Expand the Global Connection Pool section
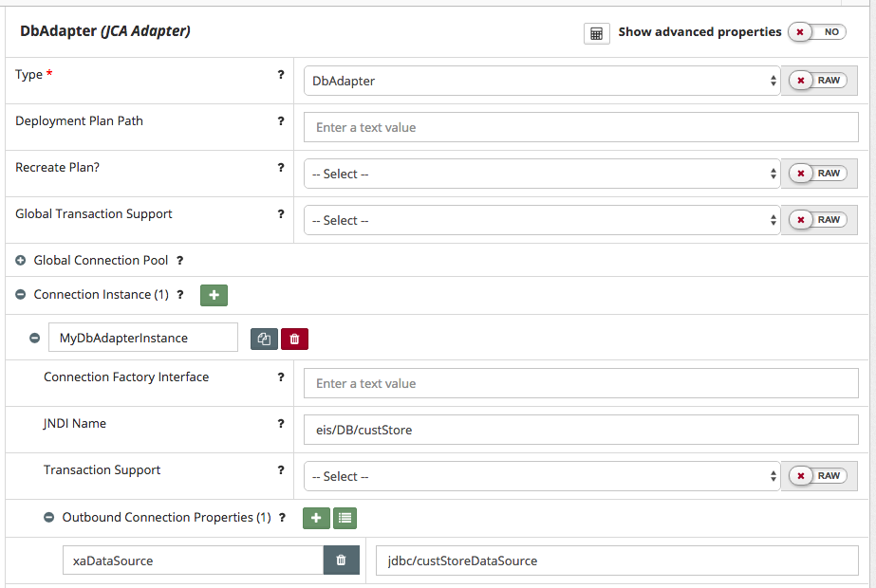Screen dimensions: 876x588 [21, 261]
